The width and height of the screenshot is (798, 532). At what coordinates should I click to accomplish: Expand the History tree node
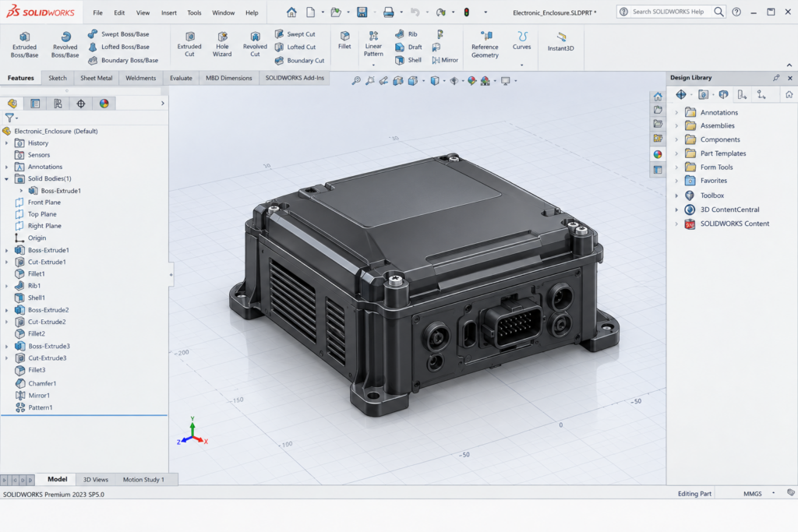6,143
